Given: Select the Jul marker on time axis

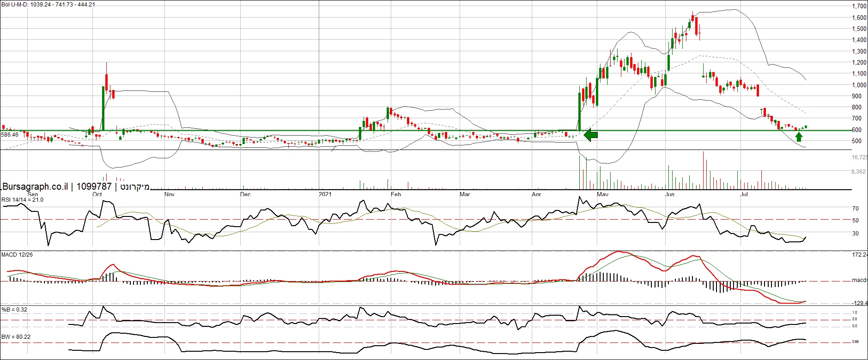Looking at the screenshot, I should tap(744, 194).
